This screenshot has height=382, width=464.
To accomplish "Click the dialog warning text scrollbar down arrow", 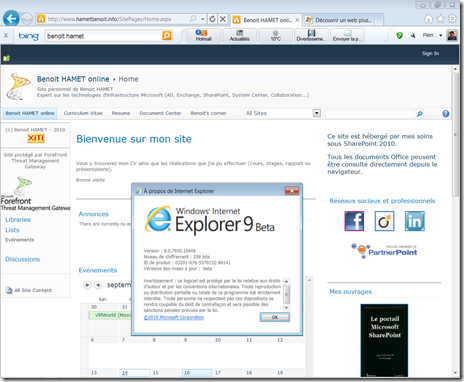I will (x=286, y=308).
